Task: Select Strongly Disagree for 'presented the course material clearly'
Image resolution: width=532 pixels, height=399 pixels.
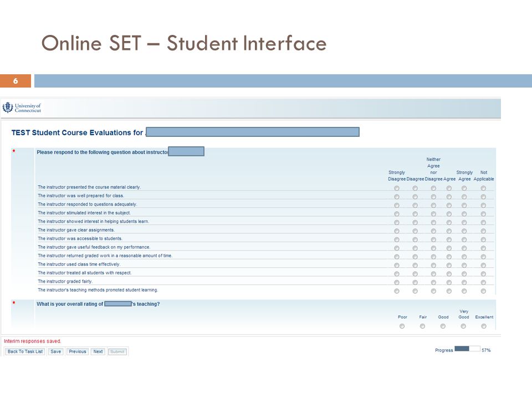Action: [x=397, y=188]
